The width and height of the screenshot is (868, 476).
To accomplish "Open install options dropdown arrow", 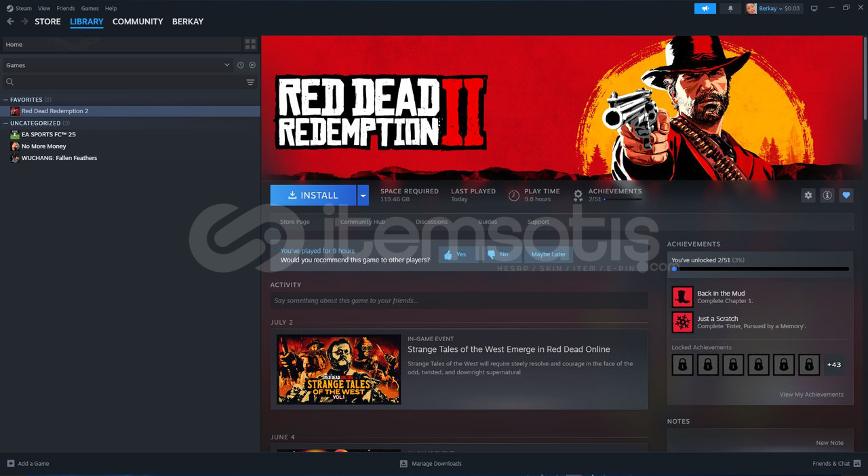I will point(363,195).
